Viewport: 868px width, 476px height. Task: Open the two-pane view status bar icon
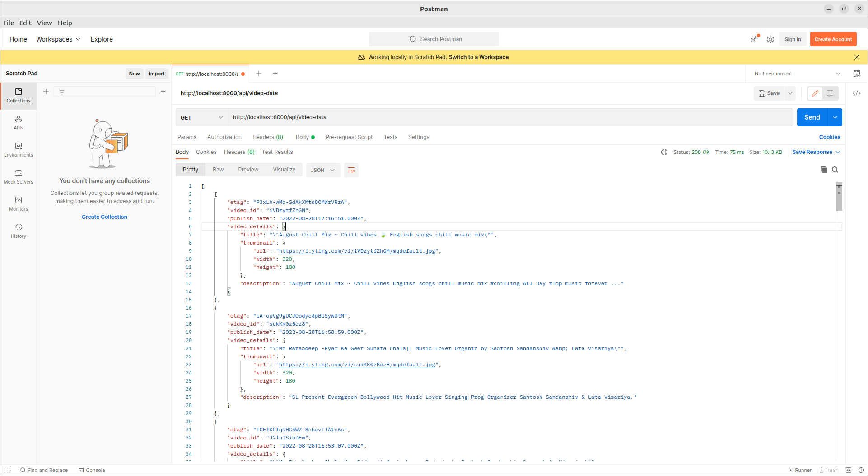click(x=849, y=470)
